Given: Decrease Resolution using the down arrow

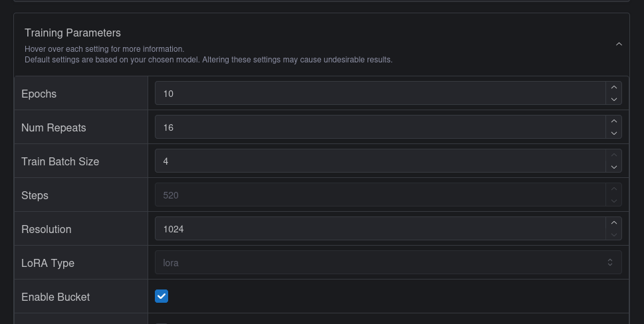Looking at the screenshot, I should [x=614, y=235].
